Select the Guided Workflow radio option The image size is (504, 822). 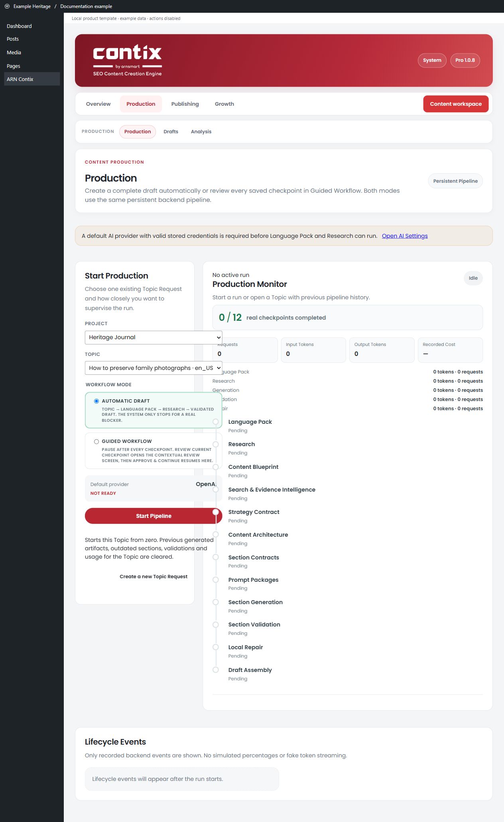tap(96, 441)
